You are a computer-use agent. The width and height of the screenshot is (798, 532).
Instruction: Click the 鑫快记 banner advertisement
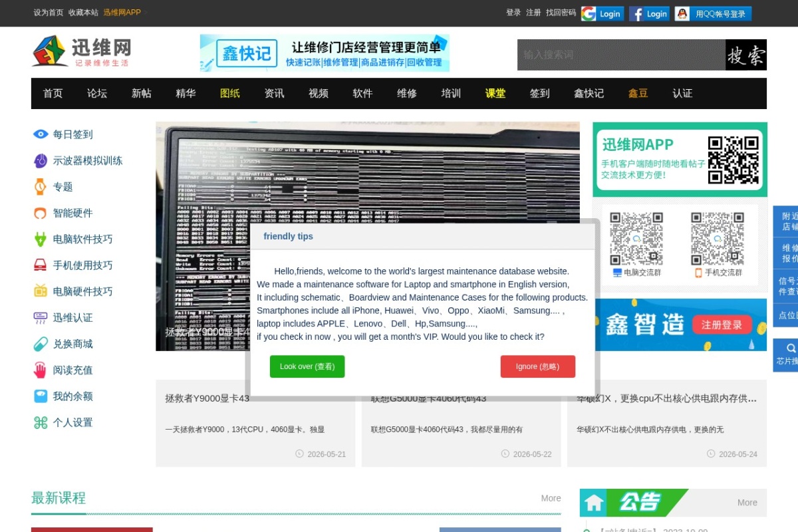[325, 53]
